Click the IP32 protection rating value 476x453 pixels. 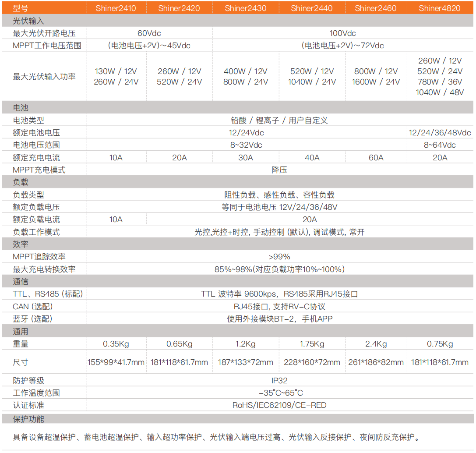(x=279, y=381)
